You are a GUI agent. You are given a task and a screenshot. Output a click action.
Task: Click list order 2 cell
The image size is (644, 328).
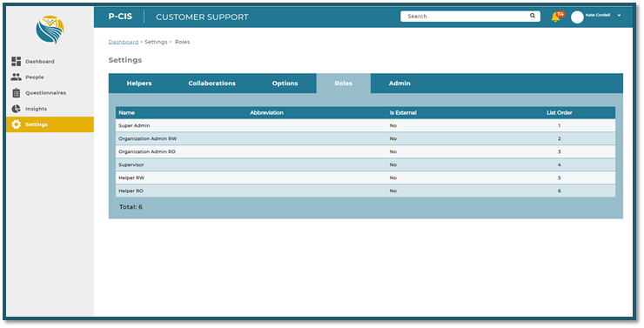coord(559,138)
